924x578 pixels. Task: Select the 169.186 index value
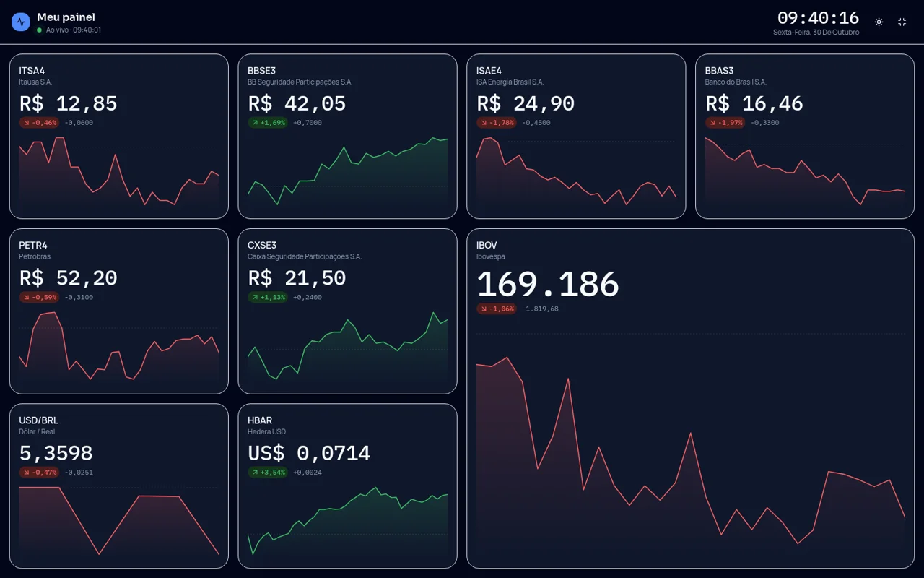(x=548, y=284)
